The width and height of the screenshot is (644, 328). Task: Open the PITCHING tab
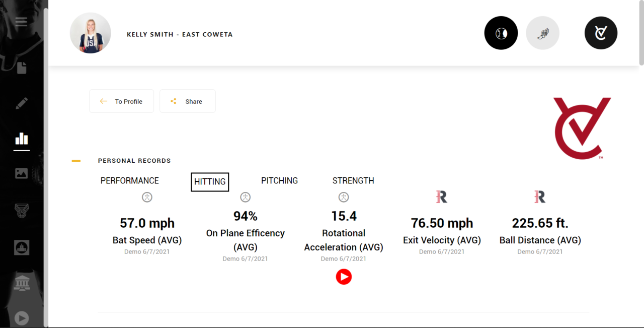click(279, 181)
